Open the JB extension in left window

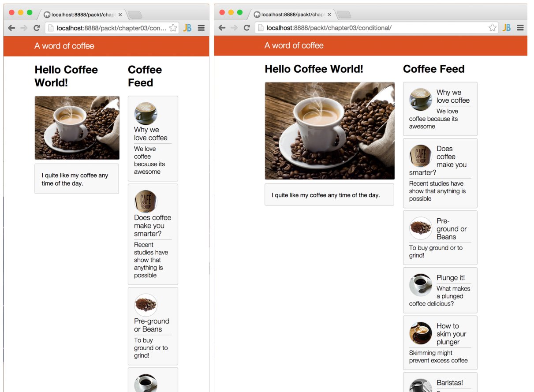coord(187,28)
